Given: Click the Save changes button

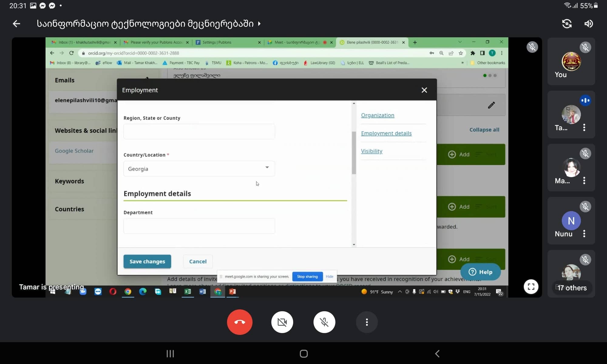Looking at the screenshot, I should click(147, 261).
